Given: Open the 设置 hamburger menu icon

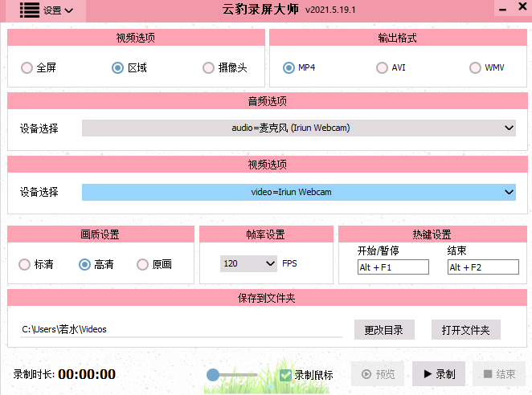Looking at the screenshot, I should (x=30, y=10).
